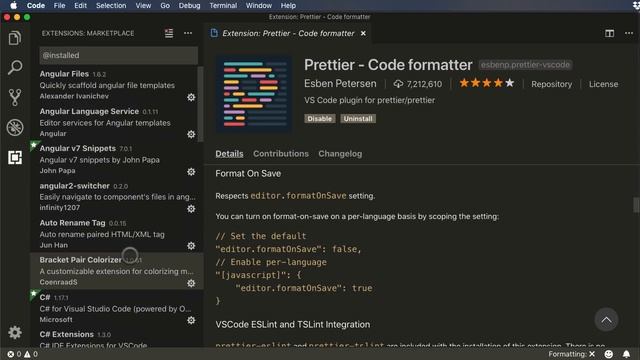Click the split editor icon
The height and width of the screenshot is (360, 640).
click(x=609, y=33)
